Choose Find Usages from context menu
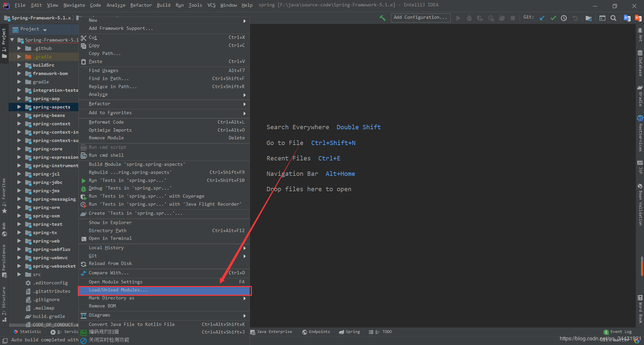 tap(164, 71)
